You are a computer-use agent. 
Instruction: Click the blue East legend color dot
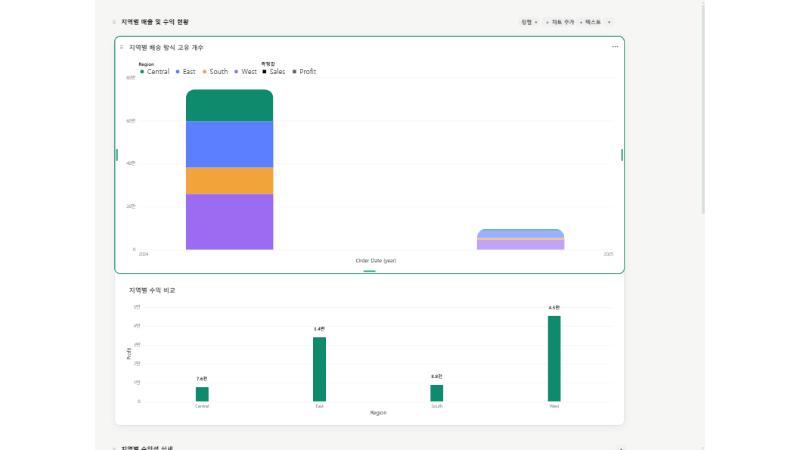178,71
